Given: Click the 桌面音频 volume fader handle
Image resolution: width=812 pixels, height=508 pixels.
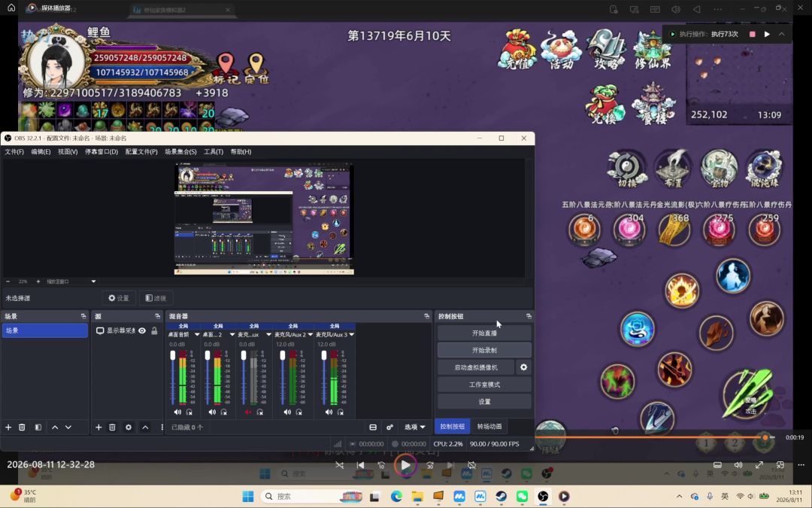Looking at the screenshot, I should click(173, 355).
